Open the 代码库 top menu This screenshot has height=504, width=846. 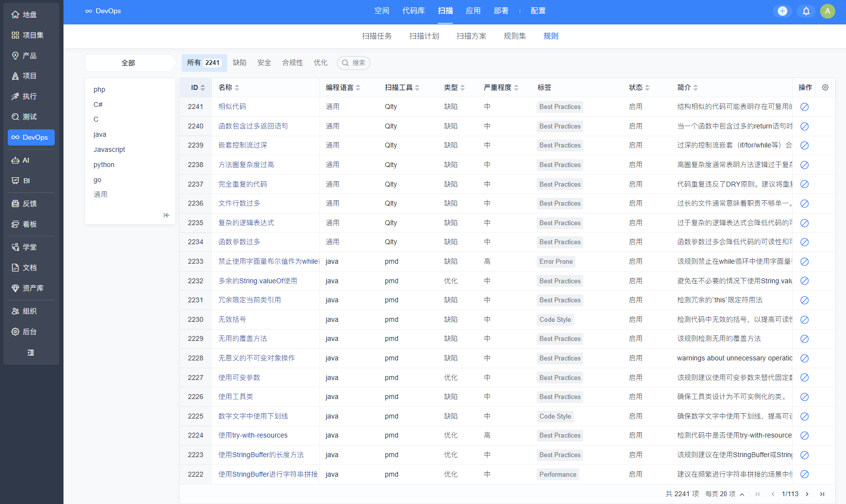tap(413, 11)
